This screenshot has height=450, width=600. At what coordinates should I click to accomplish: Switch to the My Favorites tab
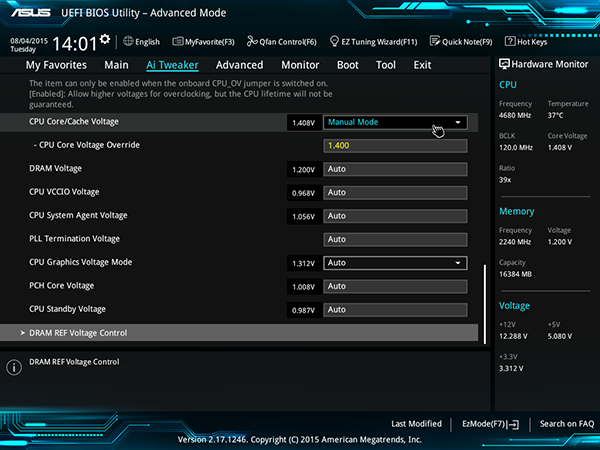(x=56, y=65)
